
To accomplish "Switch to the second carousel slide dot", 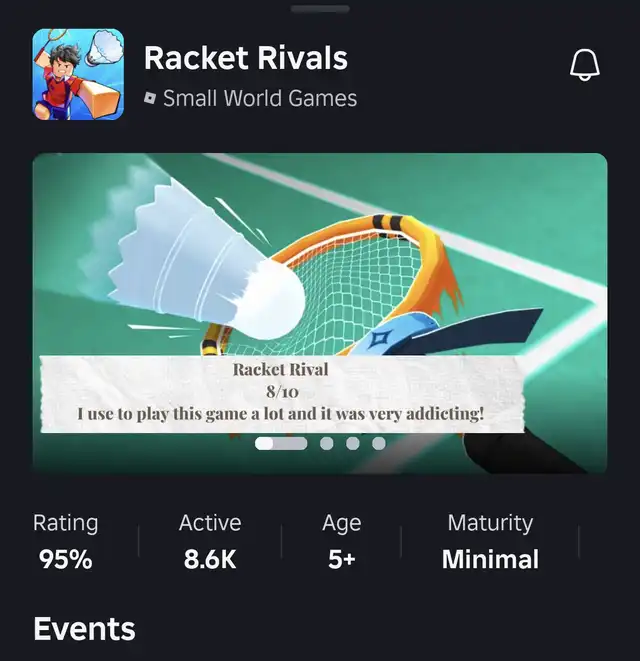I will 327,443.
